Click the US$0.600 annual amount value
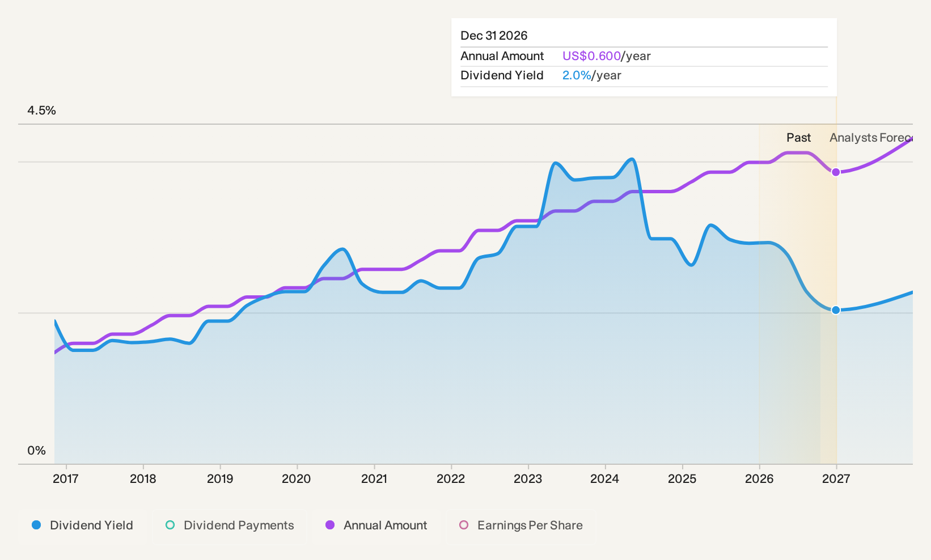This screenshot has height=560, width=931. (591, 56)
